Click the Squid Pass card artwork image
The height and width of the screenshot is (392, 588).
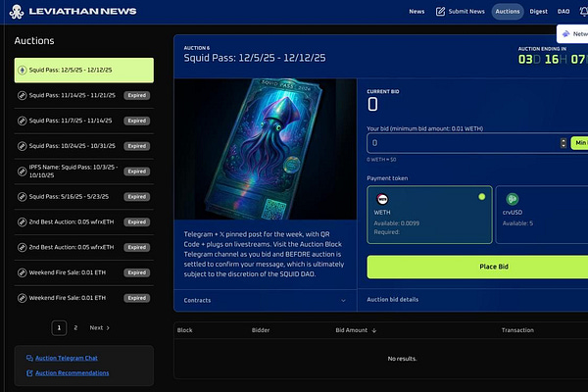(266, 149)
